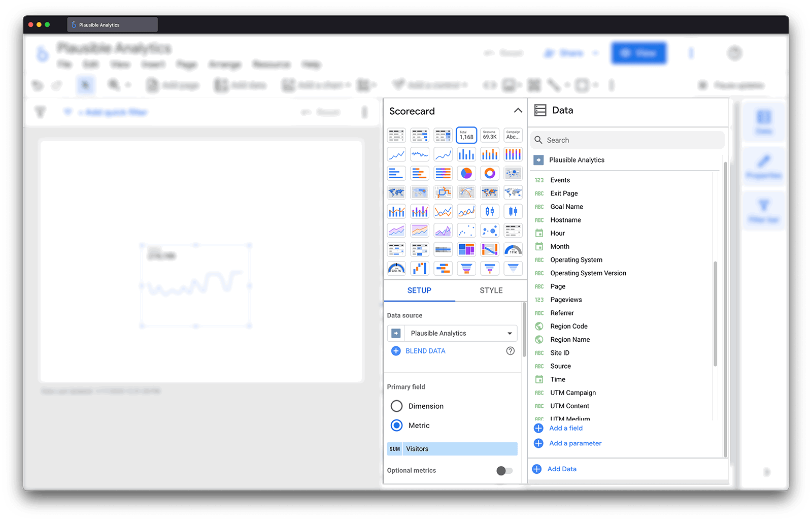Expand the Plausible Analytics data source fields

point(538,160)
